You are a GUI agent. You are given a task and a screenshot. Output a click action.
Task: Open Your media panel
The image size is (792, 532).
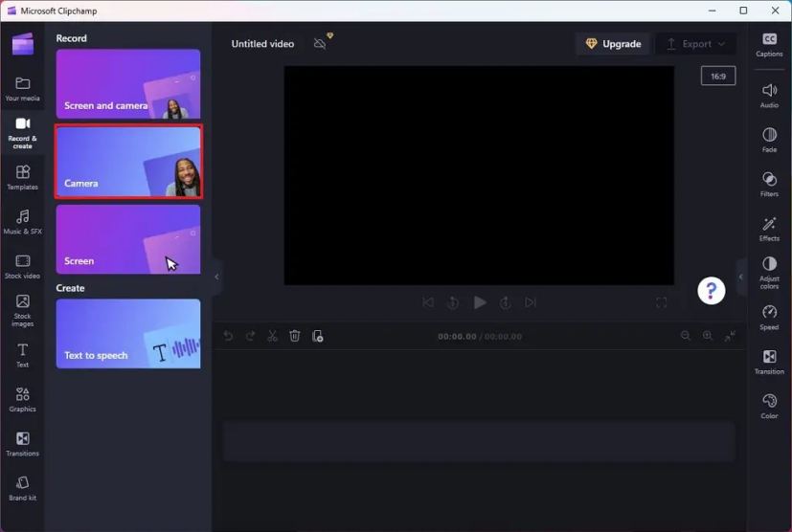[x=22, y=89]
